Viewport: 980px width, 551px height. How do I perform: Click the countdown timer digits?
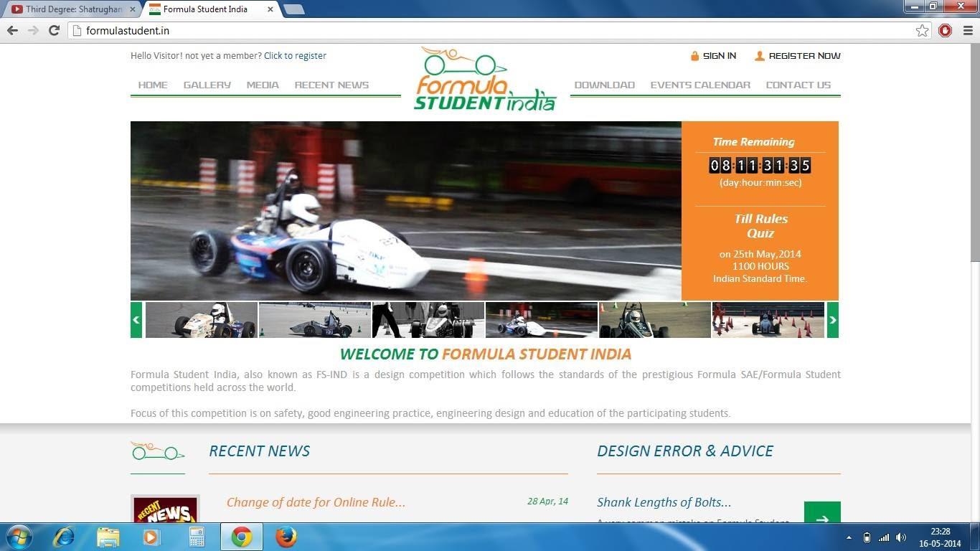(760, 166)
